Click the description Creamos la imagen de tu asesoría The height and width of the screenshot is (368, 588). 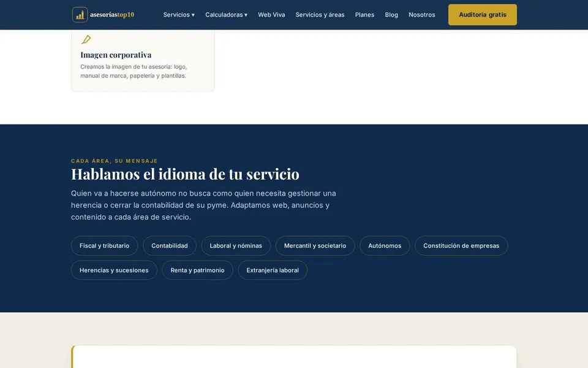(x=134, y=71)
